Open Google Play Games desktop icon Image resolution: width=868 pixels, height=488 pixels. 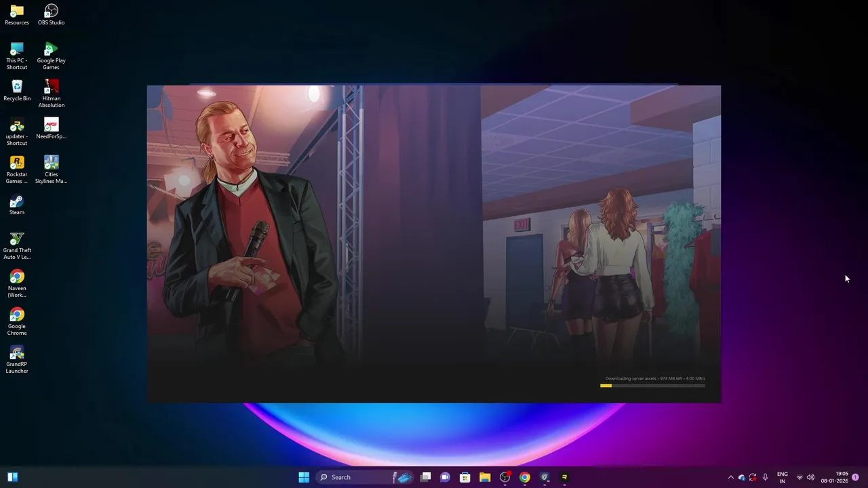pyautogui.click(x=51, y=56)
